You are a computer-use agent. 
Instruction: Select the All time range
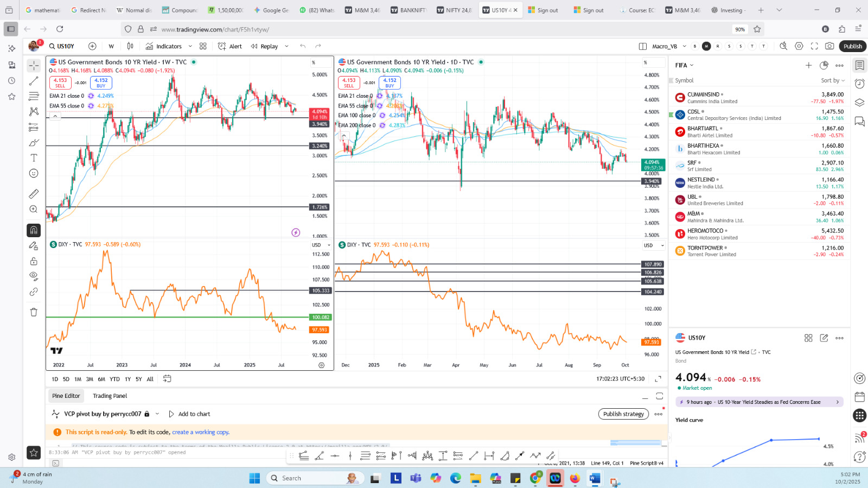click(x=150, y=379)
